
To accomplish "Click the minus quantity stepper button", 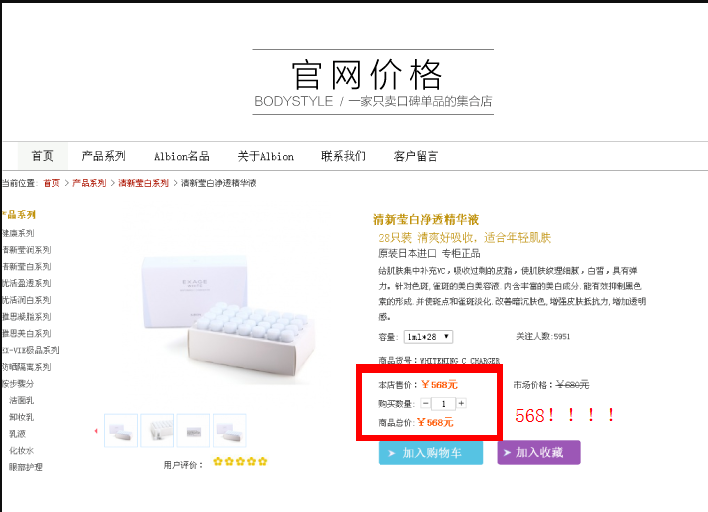I will point(426,403).
